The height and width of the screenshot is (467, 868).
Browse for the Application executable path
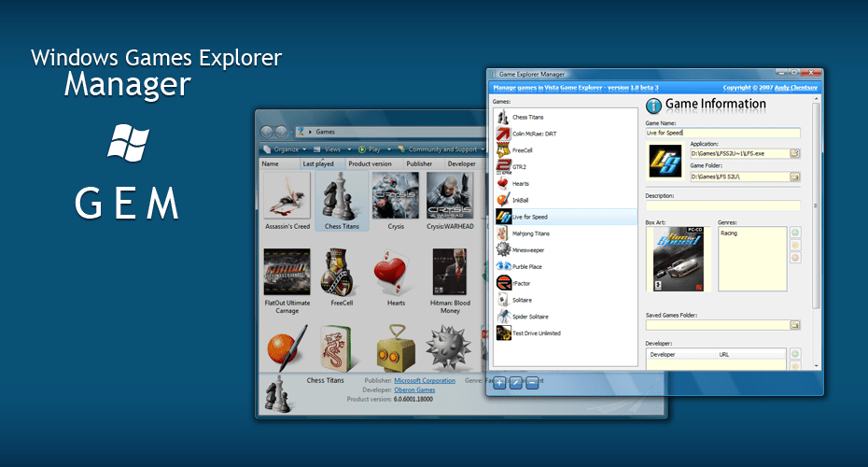pyautogui.click(x=795, y=152)
